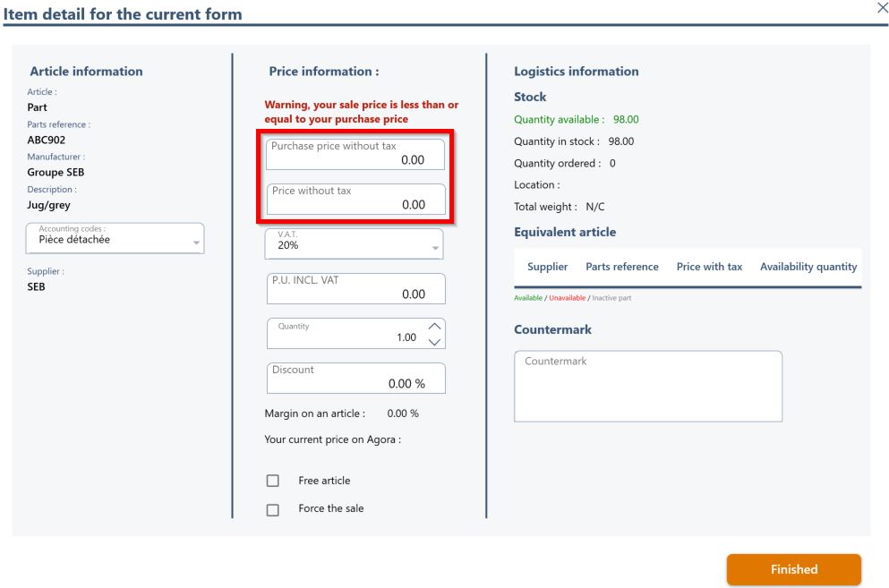Click into the Countermark text area
This screenshot has width=889, height=588.
click(648, 386)
